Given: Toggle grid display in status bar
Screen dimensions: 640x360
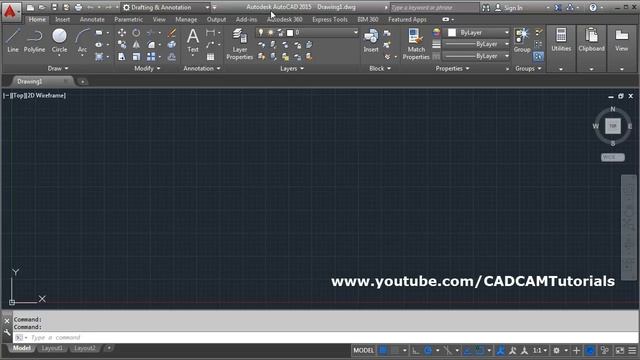Looking at the screenshot, I should point(383,350).
